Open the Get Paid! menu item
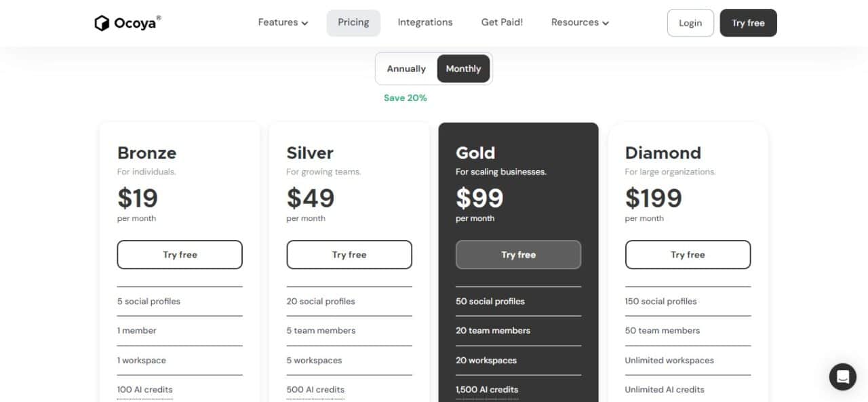Viewport: 868px width, 402px height. tap(502, 22)
